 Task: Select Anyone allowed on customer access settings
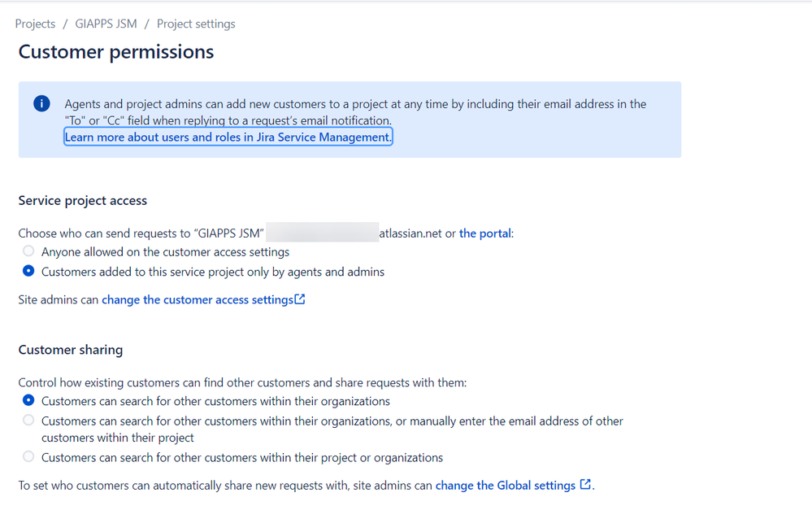pyautogui.click(x=28, y=251)
